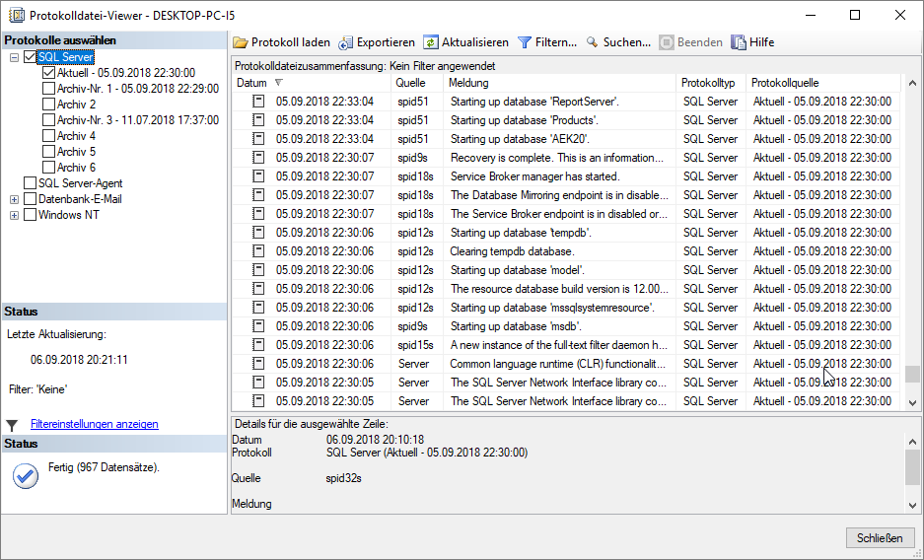Click the log icon of the 'mssqlsystemresource' row
Viewport: 924px width, 560px height.
[x=258, y=308]
